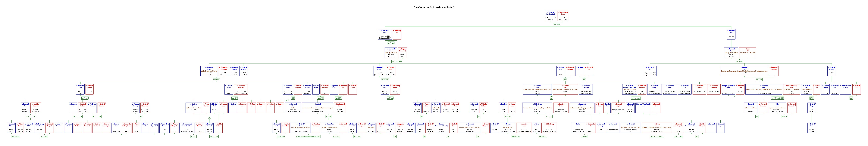Select v. Restorff Cord, Herzogl. Ratsherr box
This screenshot has height=146, width=868.
pos(391,53)
